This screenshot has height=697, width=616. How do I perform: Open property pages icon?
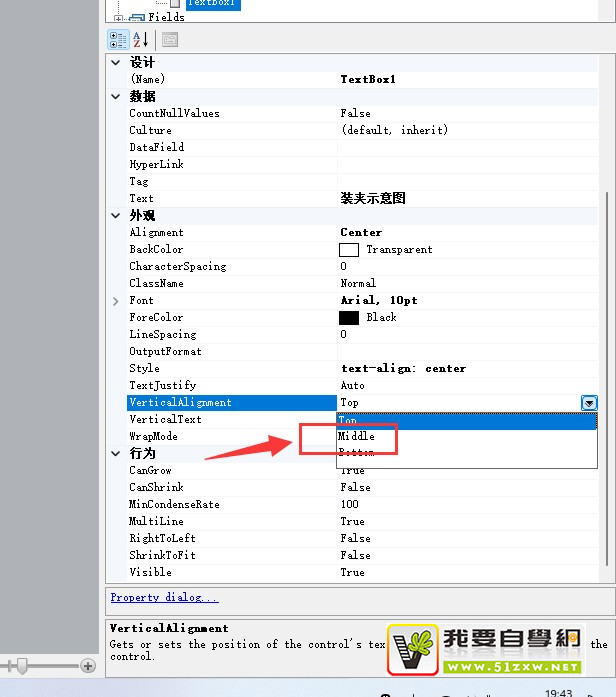169,40
